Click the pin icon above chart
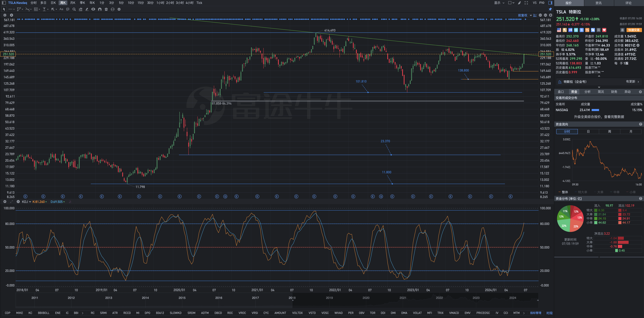 [x=550, y=9]
